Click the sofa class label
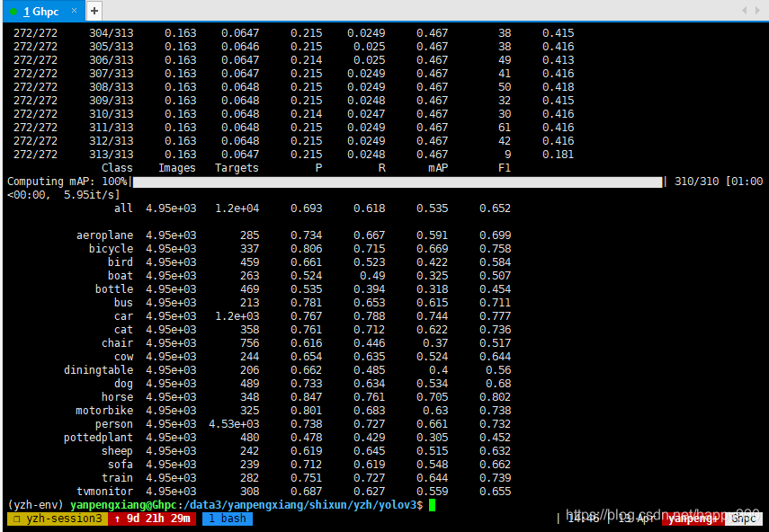Image resolution: width=769 pixels, height=532 pixels. (x=121, y=465)
